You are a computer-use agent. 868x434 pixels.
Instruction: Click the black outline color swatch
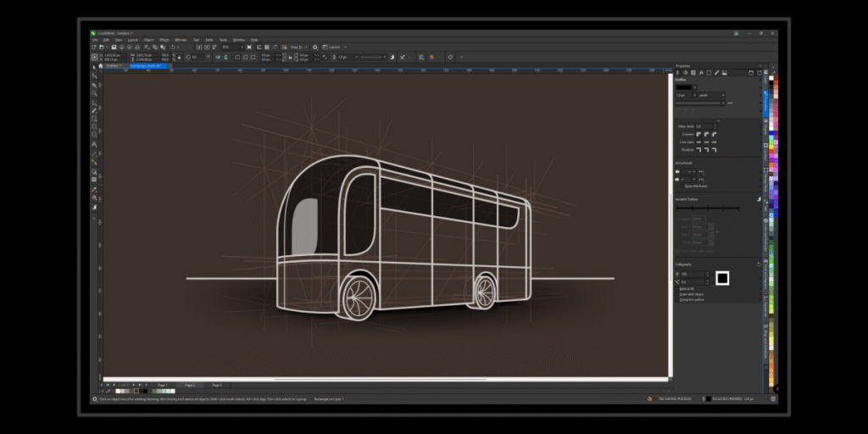(x=684, y=87)
